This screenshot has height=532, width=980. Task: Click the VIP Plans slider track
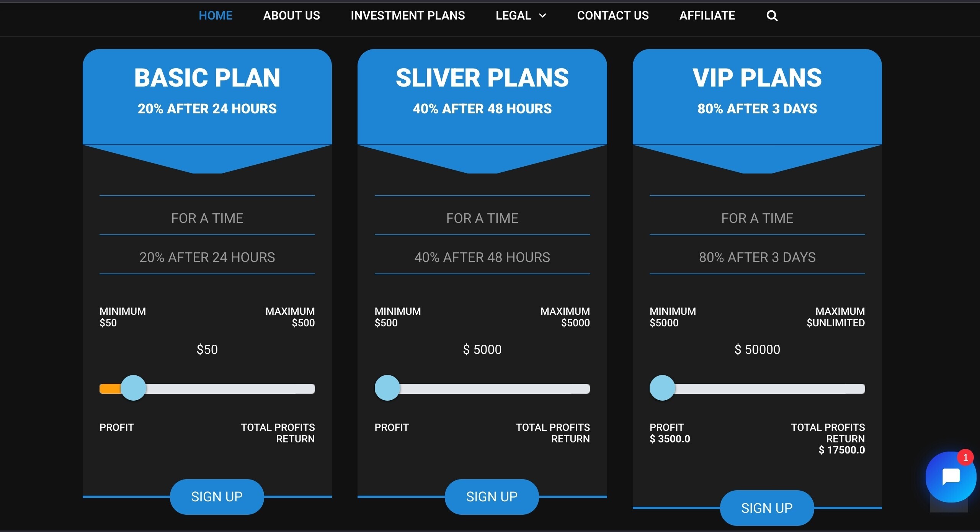757,389
